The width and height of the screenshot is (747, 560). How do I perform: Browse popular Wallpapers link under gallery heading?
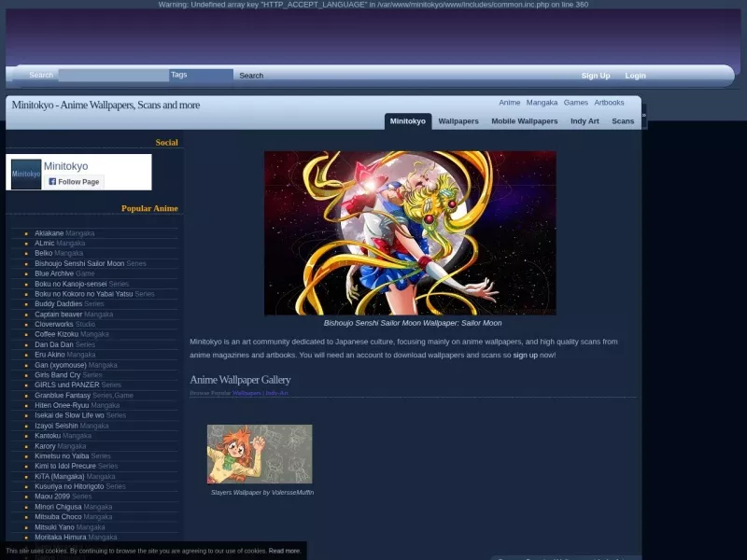[247, 393]
